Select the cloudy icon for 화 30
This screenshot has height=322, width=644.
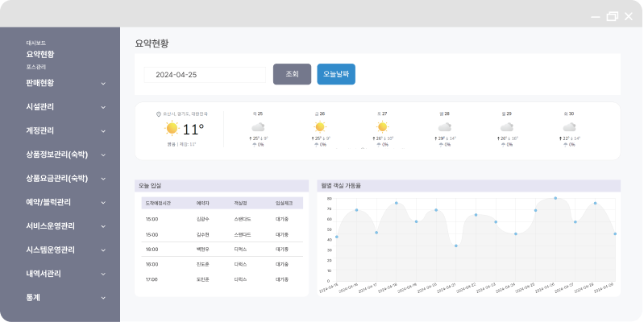(x=569, y=126)
